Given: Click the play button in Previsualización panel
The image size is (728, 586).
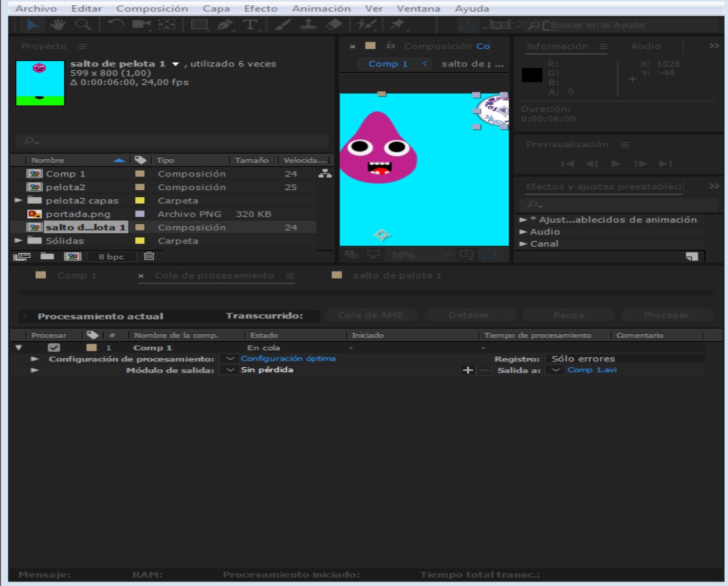Looking at the screenshot, I should [616, 163].
